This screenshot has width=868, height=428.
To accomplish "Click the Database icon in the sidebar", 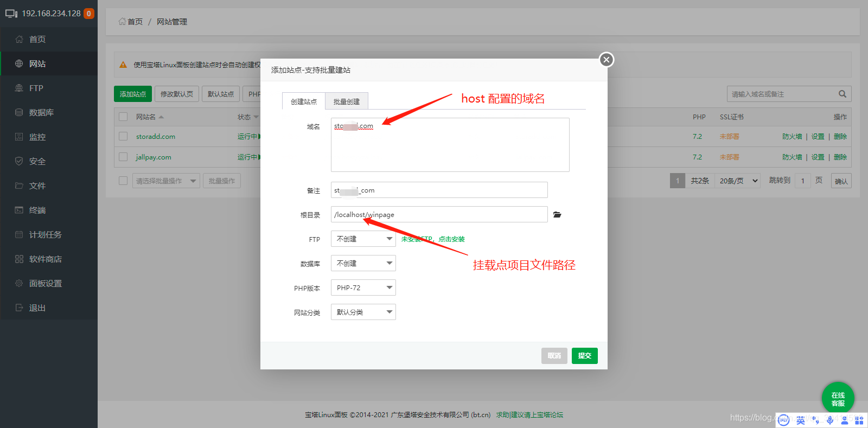I will point(19,112).
